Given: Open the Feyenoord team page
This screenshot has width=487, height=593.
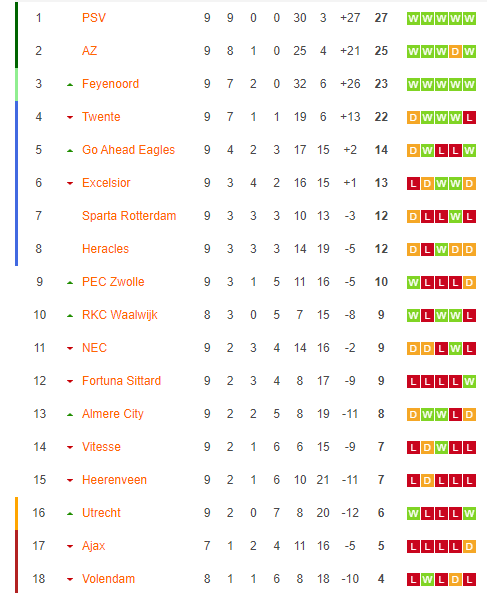Looking at the screenshot, I should point(110,84).
